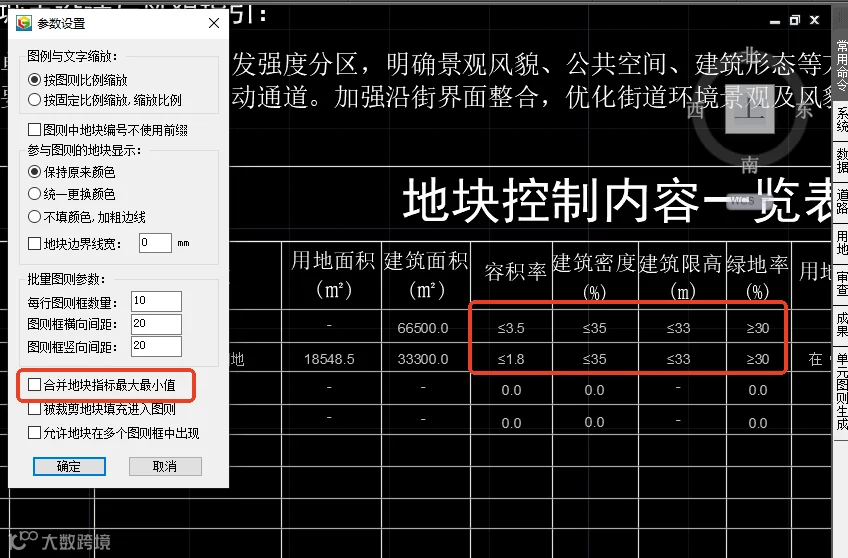
Task: Open the 道路 side tab
Action: coord(841,201)
